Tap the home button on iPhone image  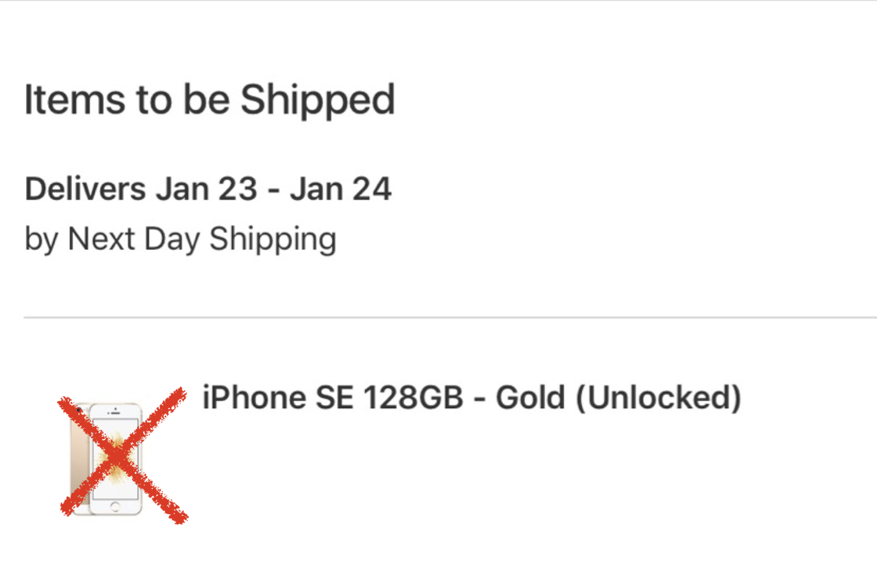(115, 507)
